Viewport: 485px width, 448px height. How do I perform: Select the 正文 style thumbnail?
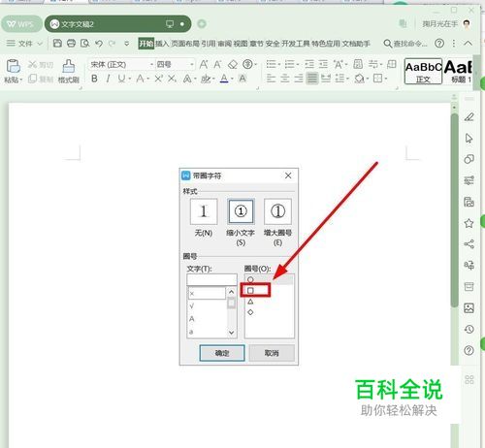(423, 71)
